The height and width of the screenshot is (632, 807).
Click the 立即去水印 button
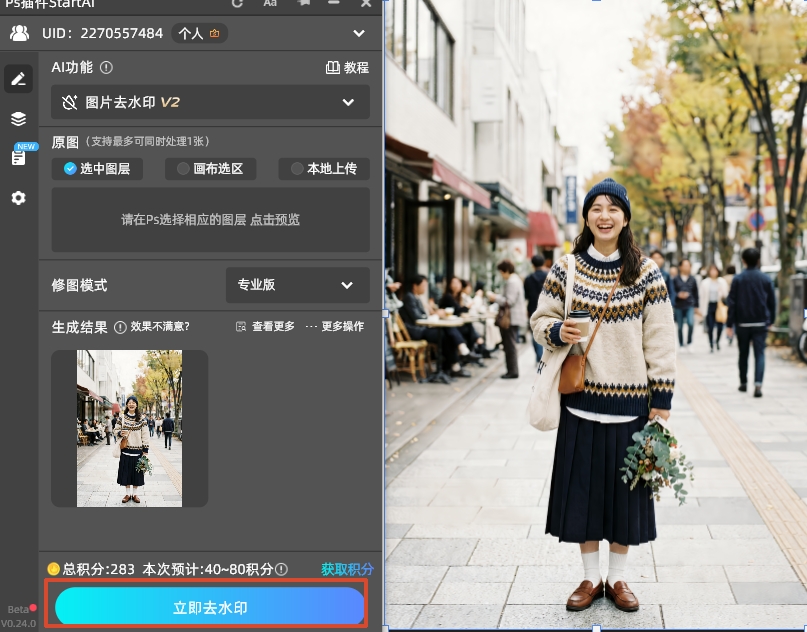tap(209, 608)
